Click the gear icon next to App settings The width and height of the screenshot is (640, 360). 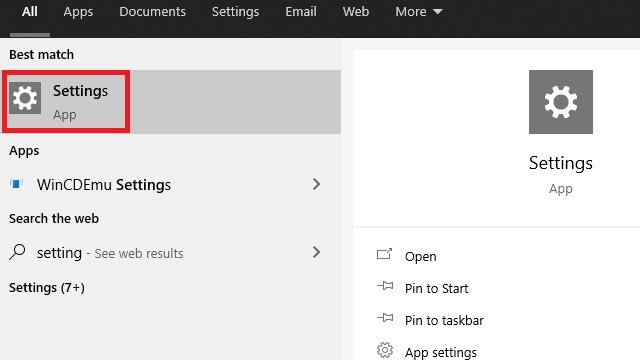coord(385,350)
